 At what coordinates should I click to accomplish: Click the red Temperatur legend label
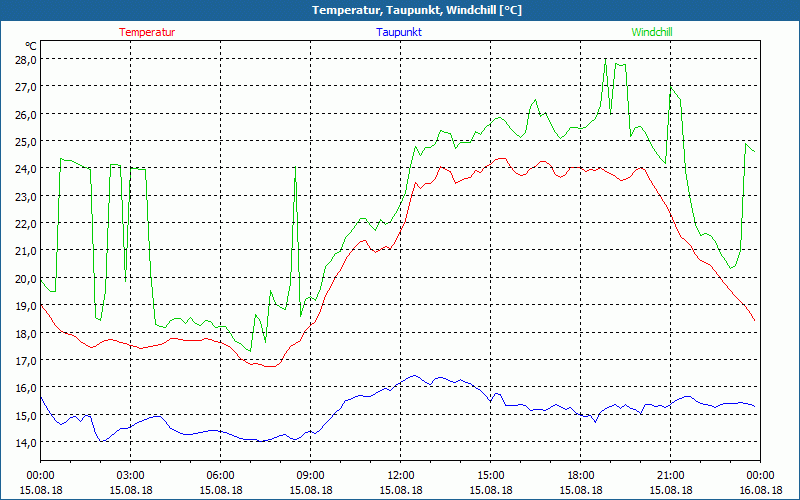(147, 32)
